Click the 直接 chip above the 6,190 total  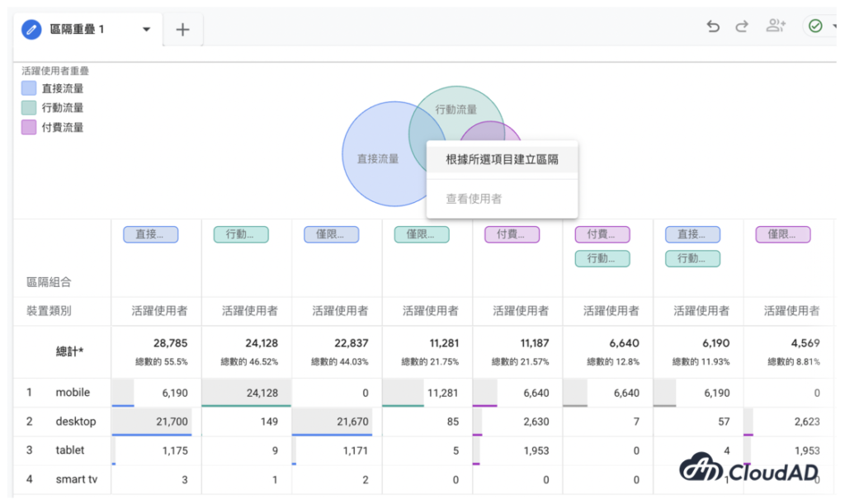(x=692, y=235)
